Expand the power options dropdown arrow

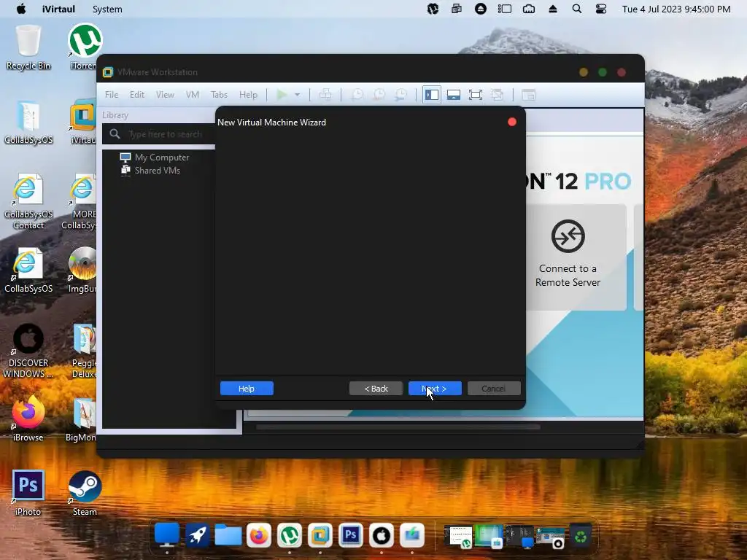pos(298,95)
